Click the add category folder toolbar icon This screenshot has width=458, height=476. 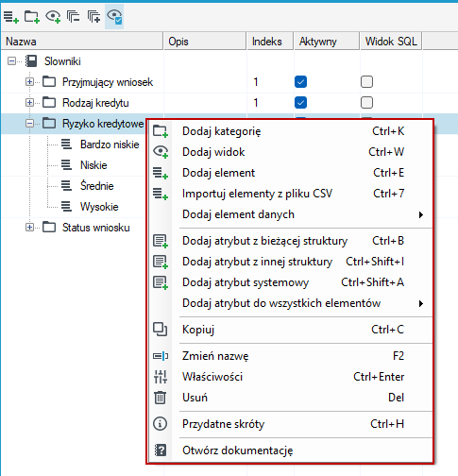click(x=32, y=17)
